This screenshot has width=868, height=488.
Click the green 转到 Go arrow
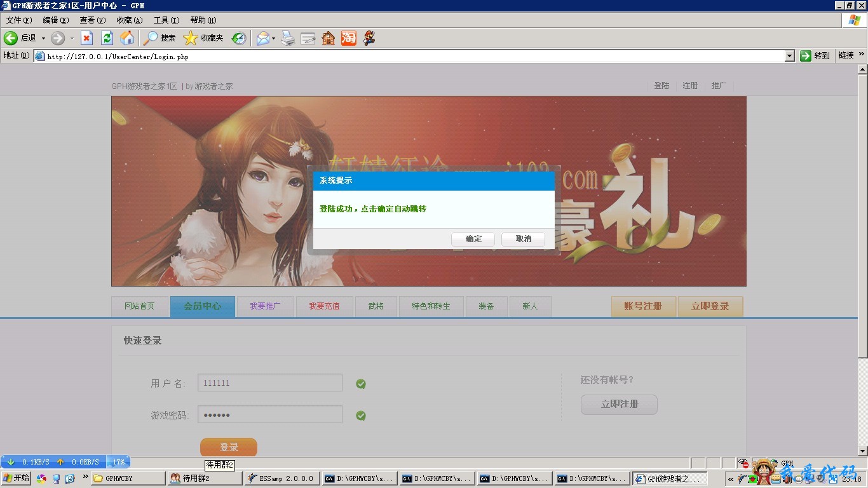pos(806,55)
